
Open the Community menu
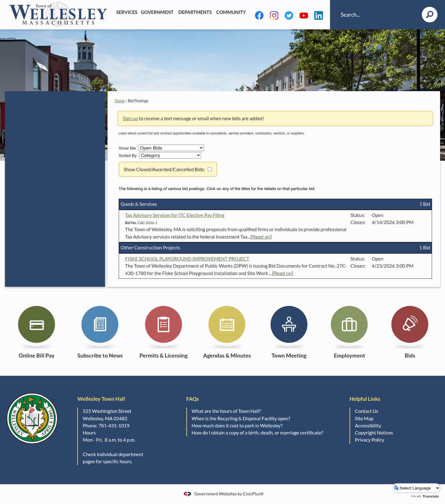(x=231, y=12)
